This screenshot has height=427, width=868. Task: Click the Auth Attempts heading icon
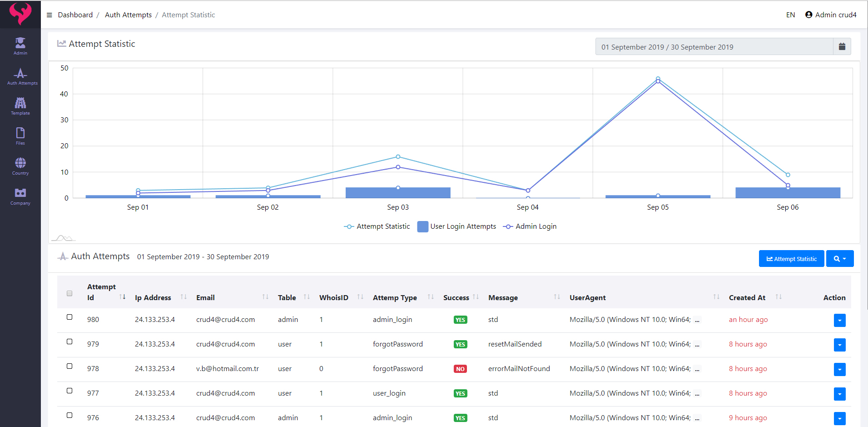point(63,256)
